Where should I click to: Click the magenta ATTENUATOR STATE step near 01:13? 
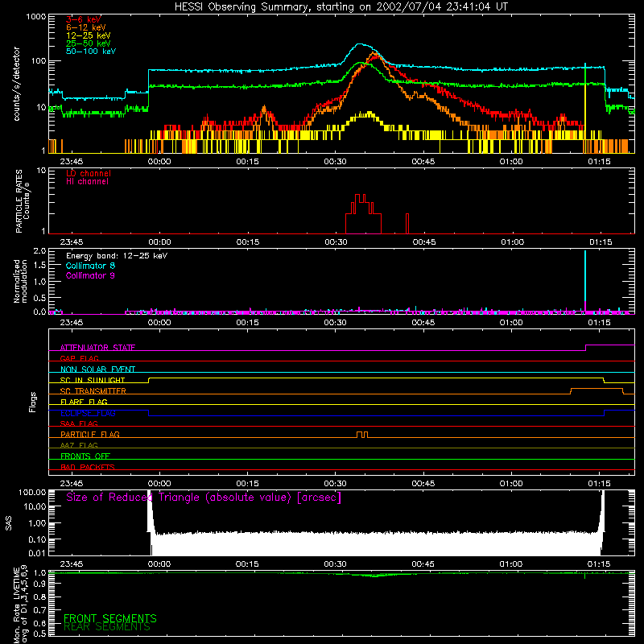pos(586,348)
